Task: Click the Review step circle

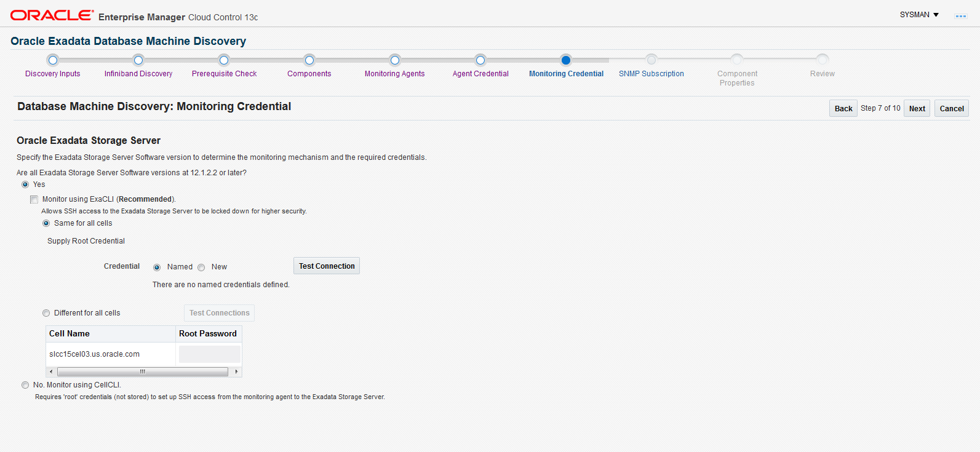Action: (x=823, y=60)
